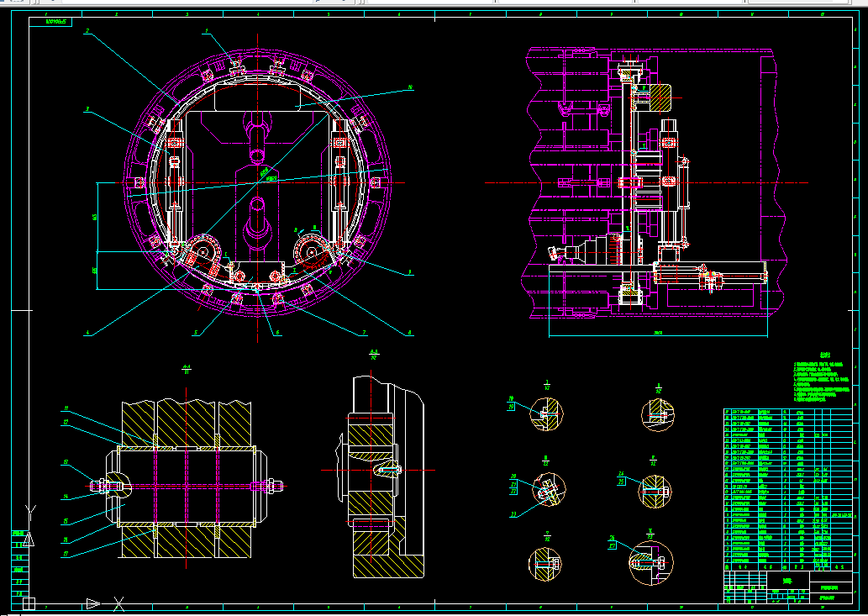
Task: Click part callout number 6 label
Action: pyautogui.click(x=278, y=333)
